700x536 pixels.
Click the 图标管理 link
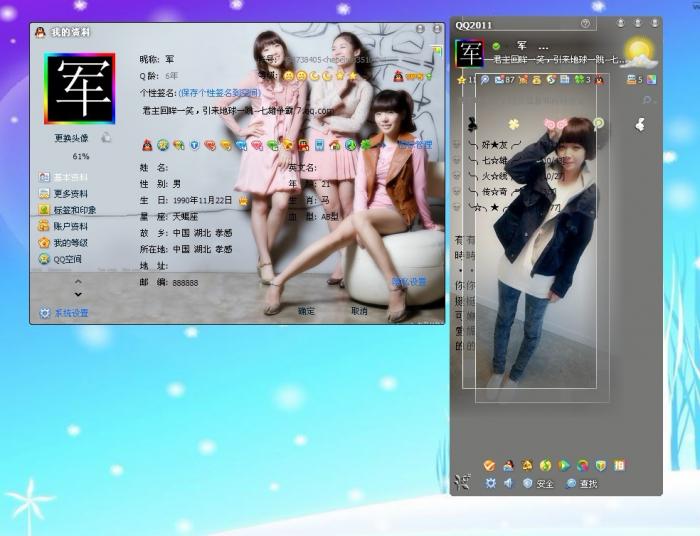pyautogui.click(x=415, y=145)
